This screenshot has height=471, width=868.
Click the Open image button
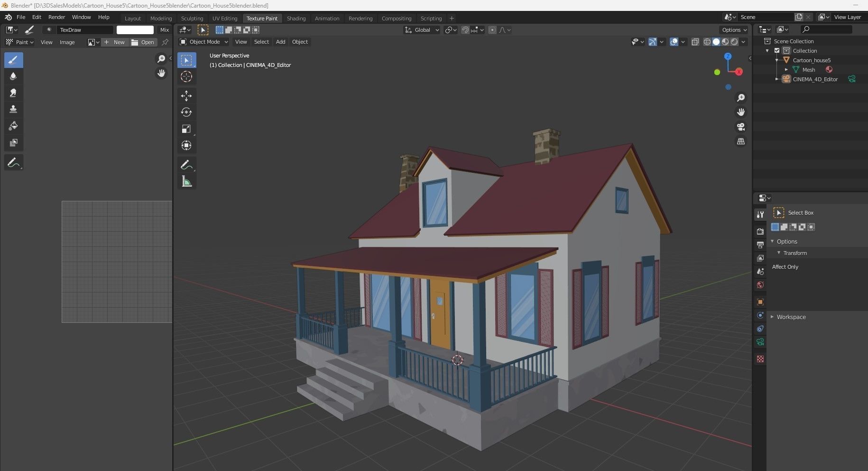[x=143, y=42]
